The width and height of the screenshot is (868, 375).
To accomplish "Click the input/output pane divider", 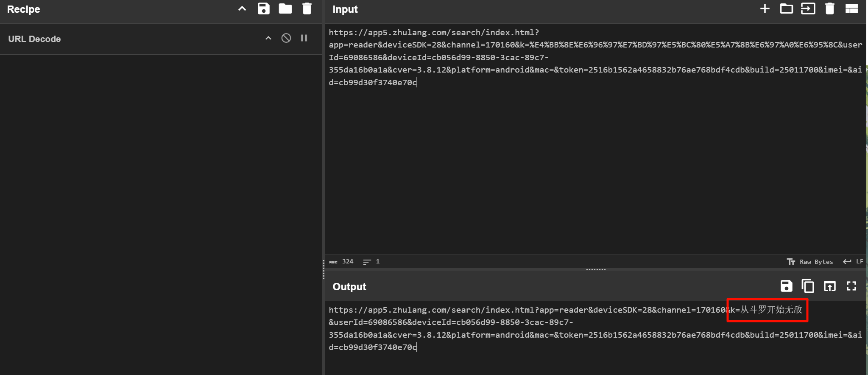I will (595, 269).
